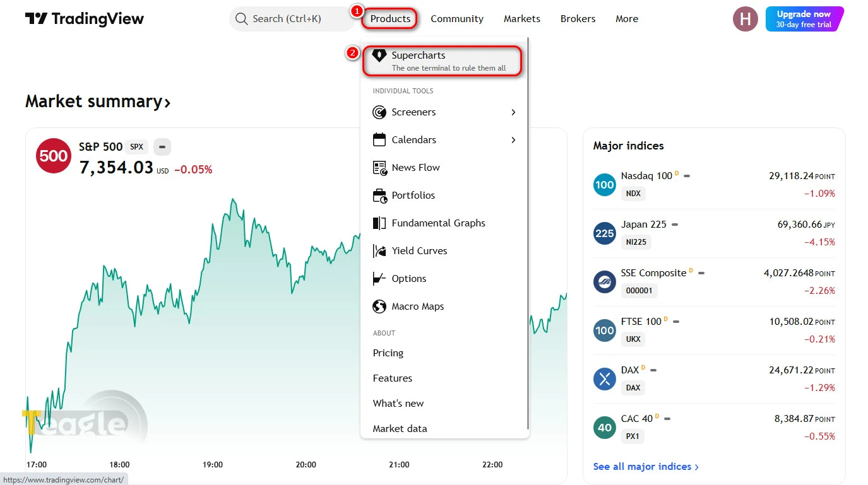The height and width of the screenshot is (485, 868).
Task: Click the Portfolios briefcase icon
Action: (379, 196)
